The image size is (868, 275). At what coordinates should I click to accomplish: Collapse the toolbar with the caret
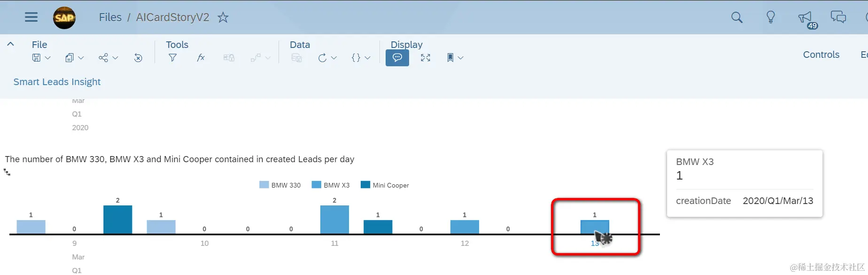pyautogui.click(x=10, y=44)
